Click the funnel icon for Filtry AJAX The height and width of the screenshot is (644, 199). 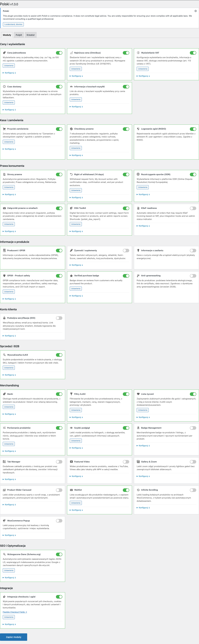tap(71, 394)
